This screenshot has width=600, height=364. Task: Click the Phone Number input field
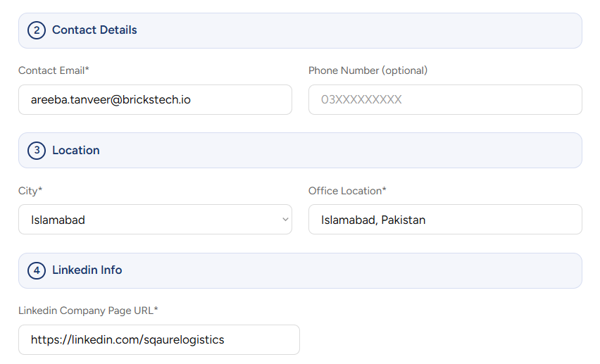445,100
